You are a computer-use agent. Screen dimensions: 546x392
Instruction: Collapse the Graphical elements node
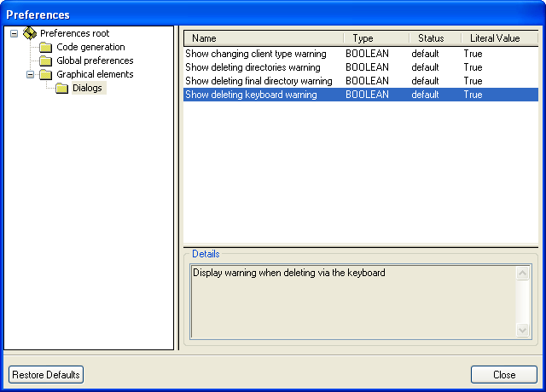[x=30, y=74]
